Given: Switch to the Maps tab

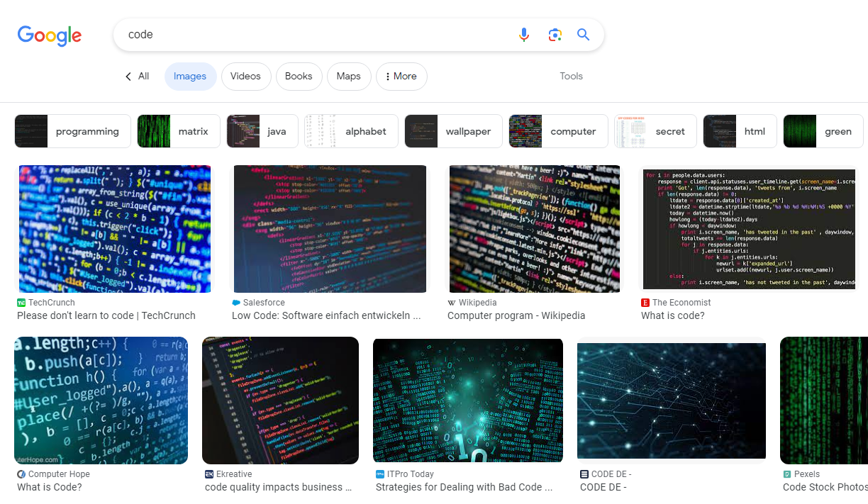Looking at the screenshot, I should (349, 76).
